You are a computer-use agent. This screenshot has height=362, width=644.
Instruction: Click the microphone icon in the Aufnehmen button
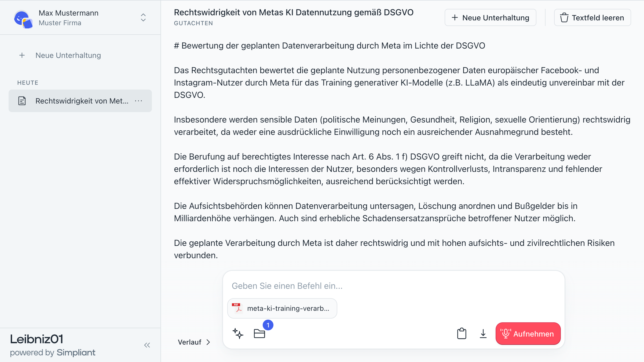(x=506, y=334)
